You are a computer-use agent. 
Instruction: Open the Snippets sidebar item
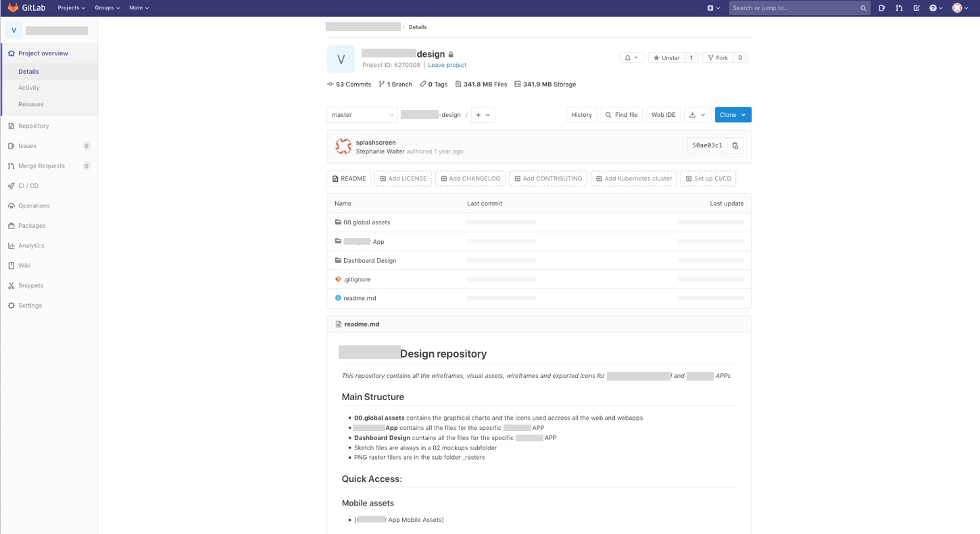(30, 286)
